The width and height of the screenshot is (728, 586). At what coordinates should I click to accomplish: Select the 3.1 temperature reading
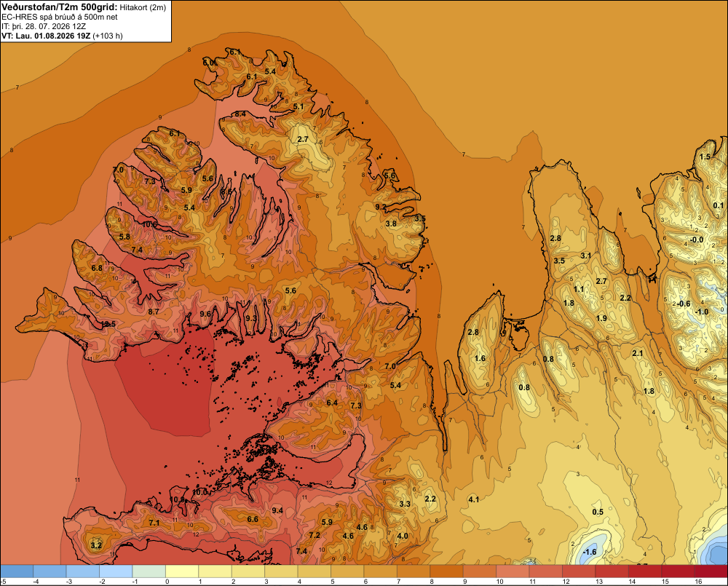click(586, 256)
